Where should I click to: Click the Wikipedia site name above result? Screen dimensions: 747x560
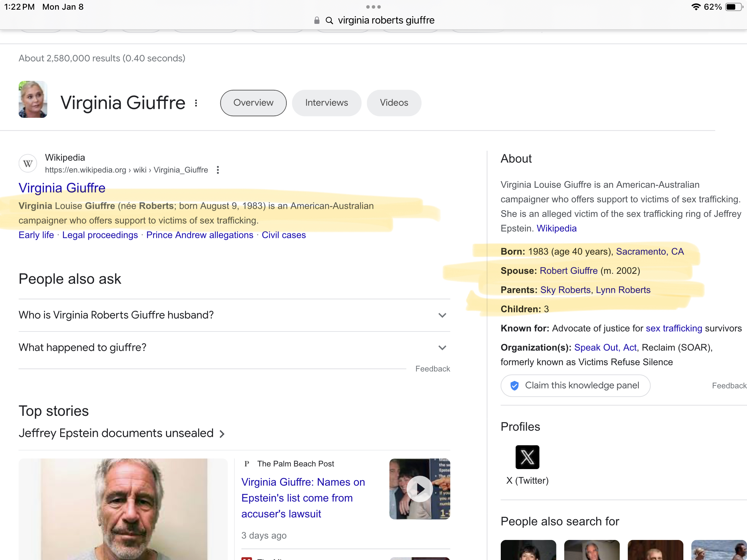pos(65,158)
